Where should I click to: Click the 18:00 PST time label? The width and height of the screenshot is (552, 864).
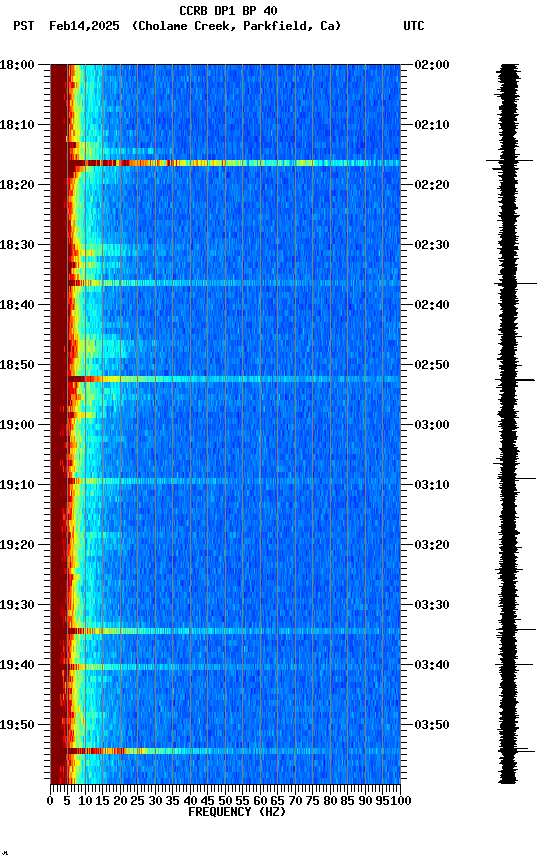[x=17, y=65]
